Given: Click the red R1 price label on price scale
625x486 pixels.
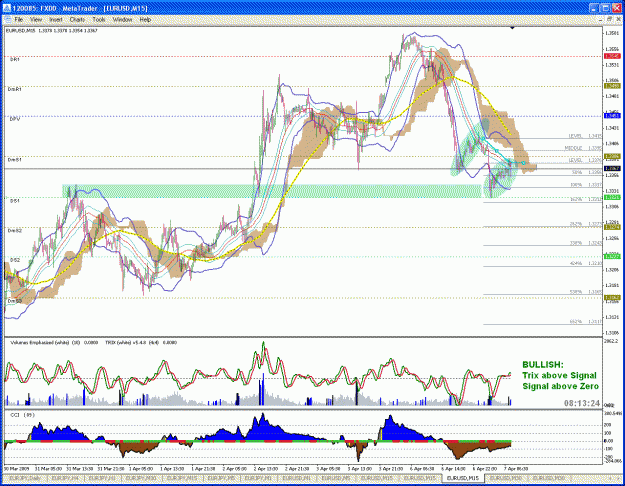Looking at the screenshot, I should 612,56.
